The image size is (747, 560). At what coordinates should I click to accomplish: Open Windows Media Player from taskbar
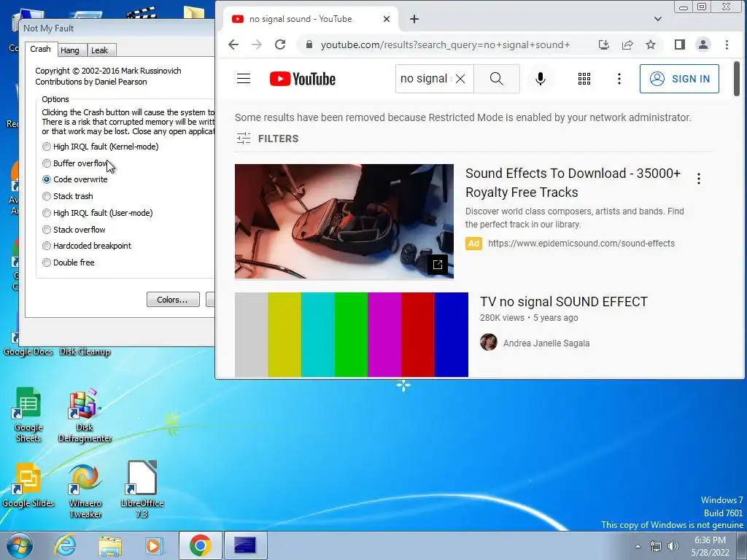pyautogui.click(x=154, y=545)
